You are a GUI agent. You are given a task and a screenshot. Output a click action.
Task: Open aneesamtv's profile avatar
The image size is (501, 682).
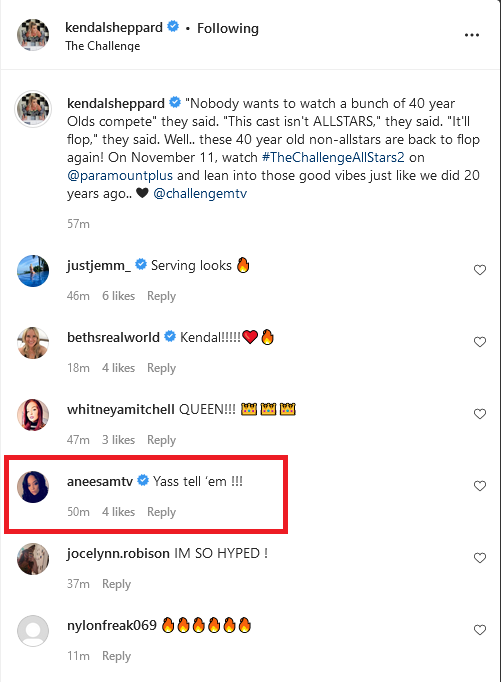pyautogui.click(x=33, y=487)
